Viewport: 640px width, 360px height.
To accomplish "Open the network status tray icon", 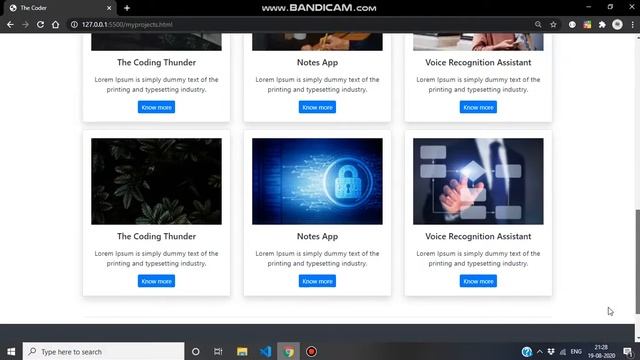I will (563, 351).
